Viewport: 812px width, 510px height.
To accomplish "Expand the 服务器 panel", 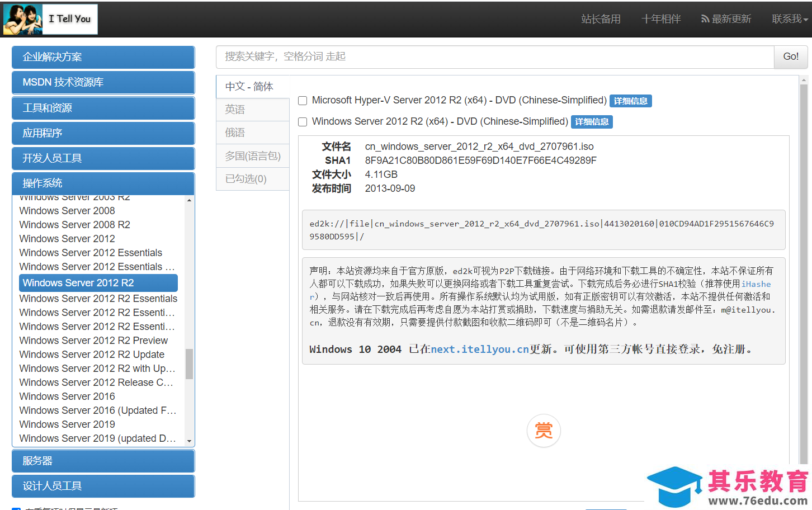I will [103, 461].
